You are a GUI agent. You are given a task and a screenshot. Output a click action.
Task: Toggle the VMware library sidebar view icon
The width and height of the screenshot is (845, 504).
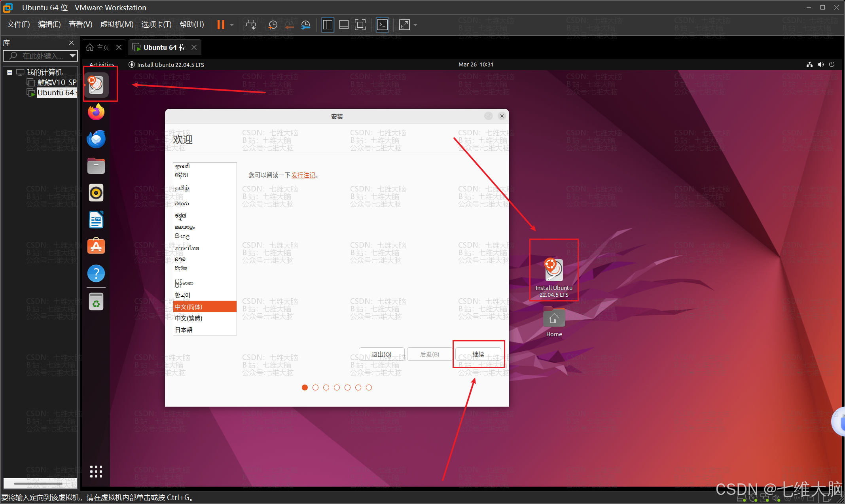(x=328, y=25)
